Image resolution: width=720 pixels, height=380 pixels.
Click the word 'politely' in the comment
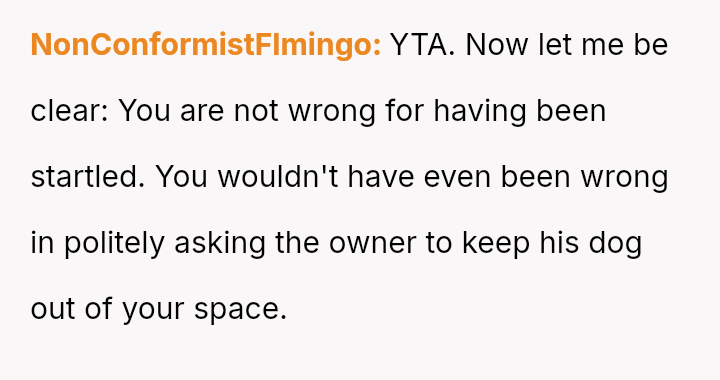pos(114,243)
